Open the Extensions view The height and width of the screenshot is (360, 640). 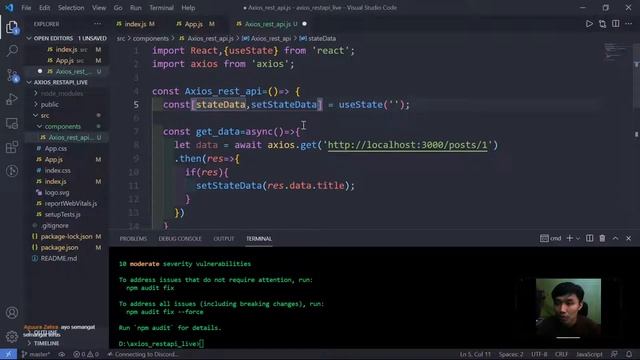pyautogui.click(x=12, y=147)
